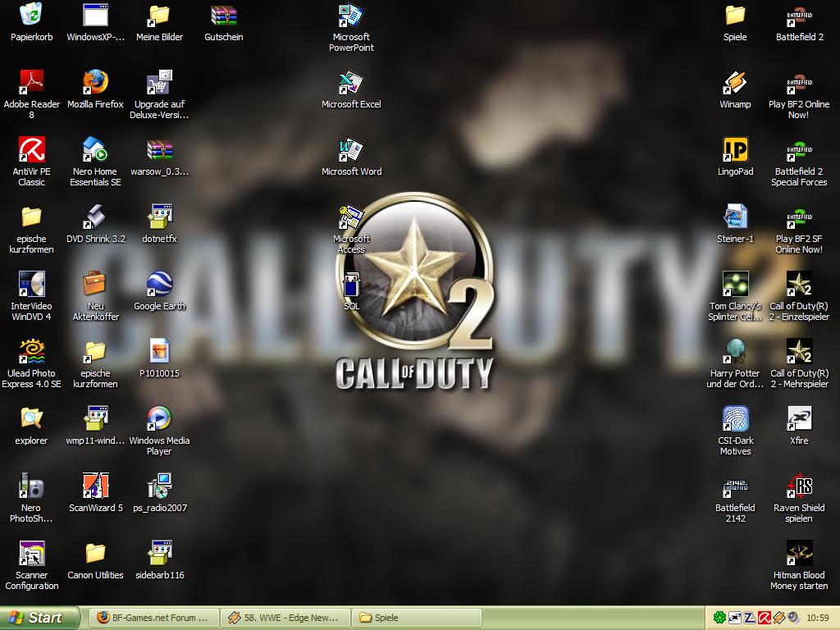Open the Meine Bilder folder shortcut
840x630 pixels.
(159, 15)
